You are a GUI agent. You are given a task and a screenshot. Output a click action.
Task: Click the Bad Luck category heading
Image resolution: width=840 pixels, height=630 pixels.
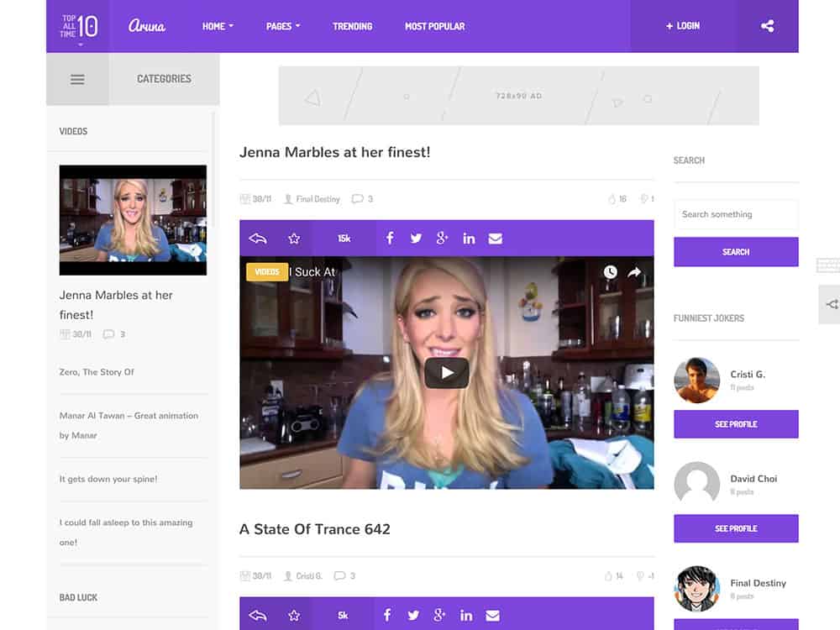[x=78, y=597]
